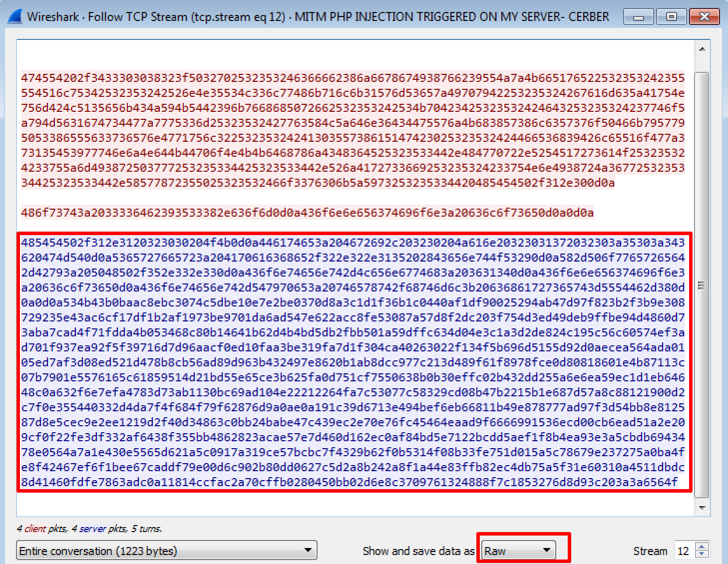728x564 pixels.
Task: Decrease the stream number with down arrow
Action: point(702,555)
